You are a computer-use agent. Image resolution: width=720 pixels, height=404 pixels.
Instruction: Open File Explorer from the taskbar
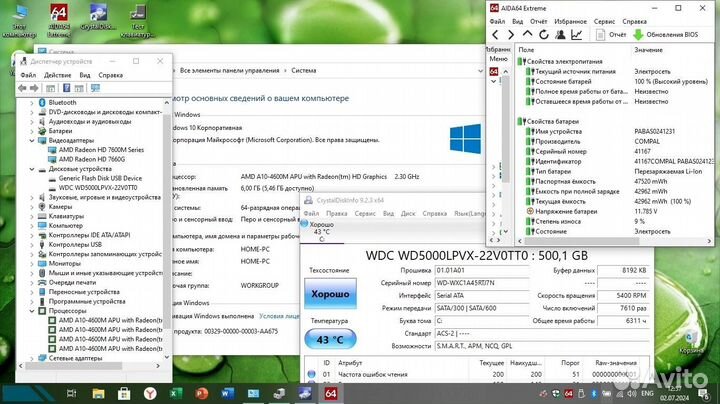(x=98, y=393)
